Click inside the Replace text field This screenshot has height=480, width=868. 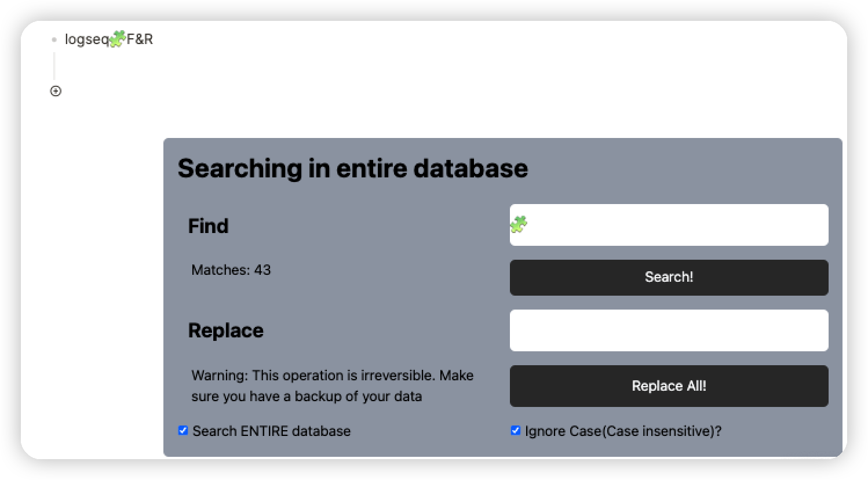coord(669,330)
